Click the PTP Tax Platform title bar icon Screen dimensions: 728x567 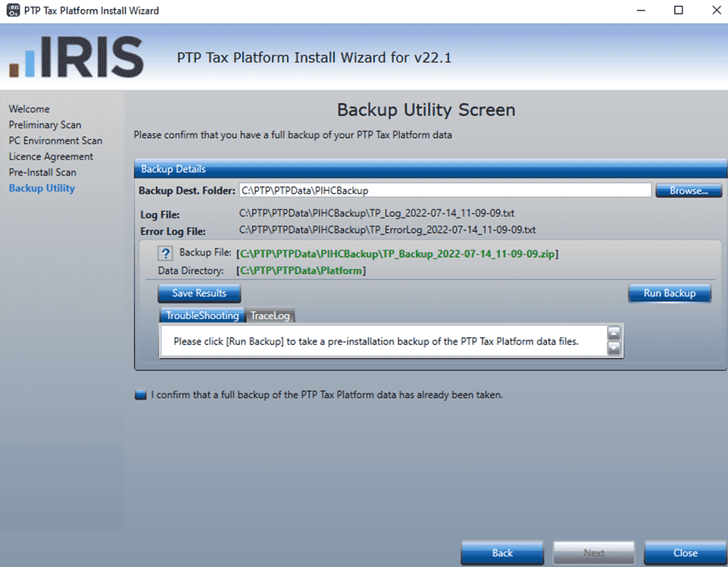(13, 10)
